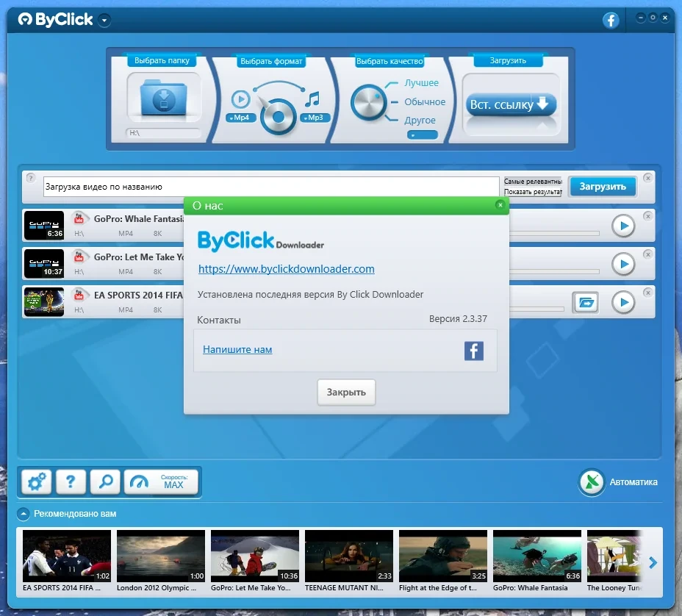Screen dimensions: 682x616
Task: Click GoPro Let Me Take download thumbnail
Action: [x=44, y=264]
